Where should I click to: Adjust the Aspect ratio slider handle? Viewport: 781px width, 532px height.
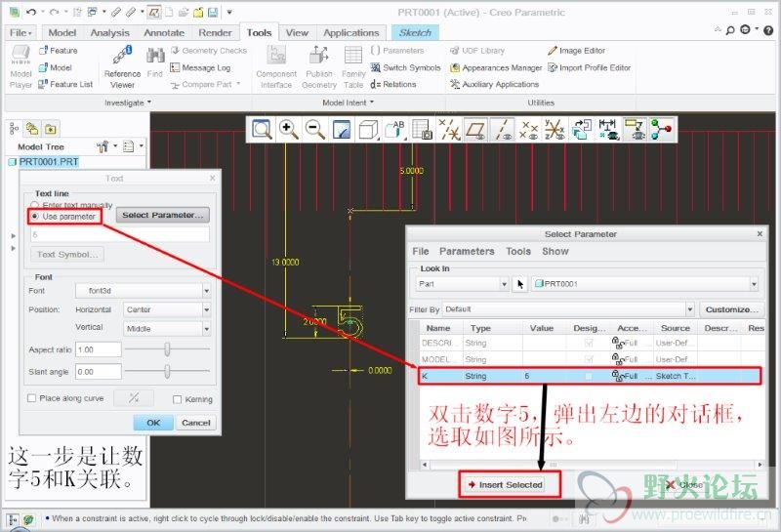click(x=168, y=348)
